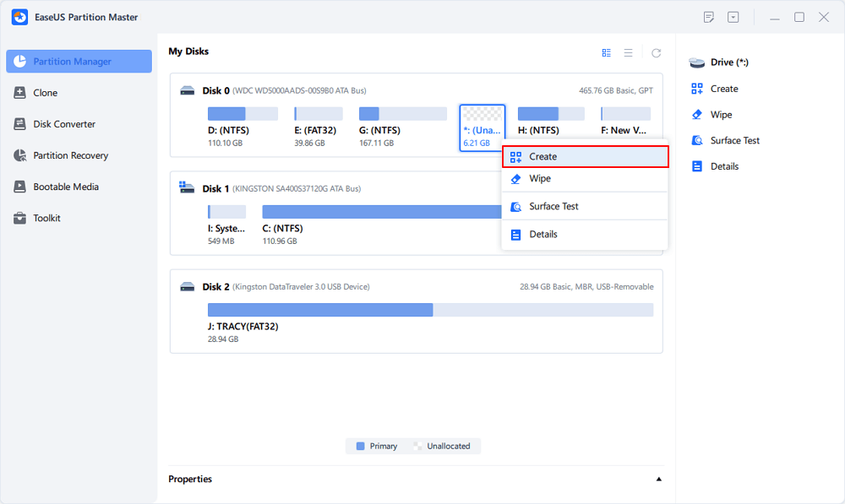The image size is (845, 504).
Task: Click the Partition Manager sidebar icon
Action: (x=19, y=62)
